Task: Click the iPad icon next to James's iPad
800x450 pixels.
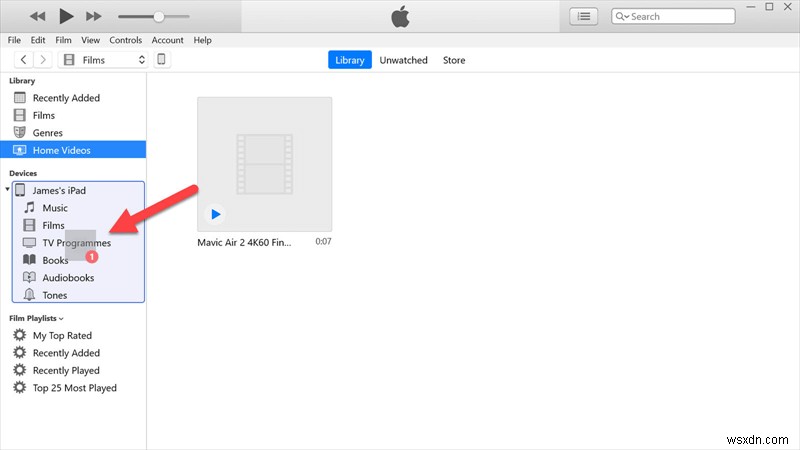Action: 20,190
